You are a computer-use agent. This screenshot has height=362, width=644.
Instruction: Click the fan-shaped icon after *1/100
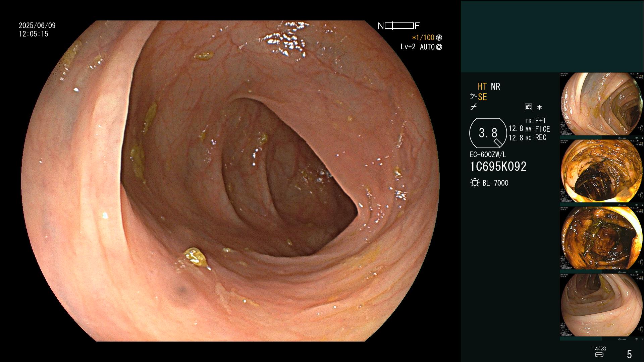(x=439, y=38)
